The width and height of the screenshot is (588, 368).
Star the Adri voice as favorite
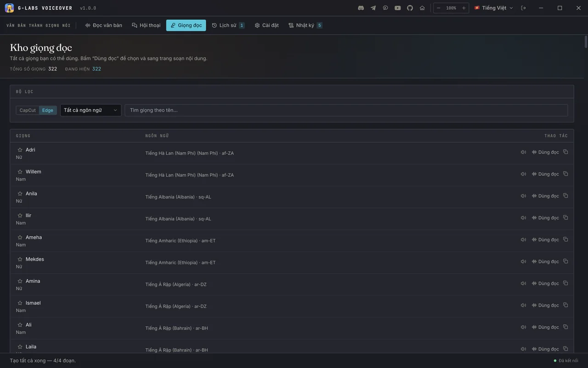tap(20, 150)
